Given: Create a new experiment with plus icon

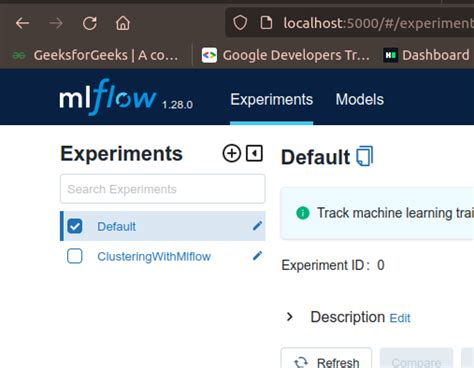Looking at the screenshot, I should pyautogui.click(x=232, y=154).
